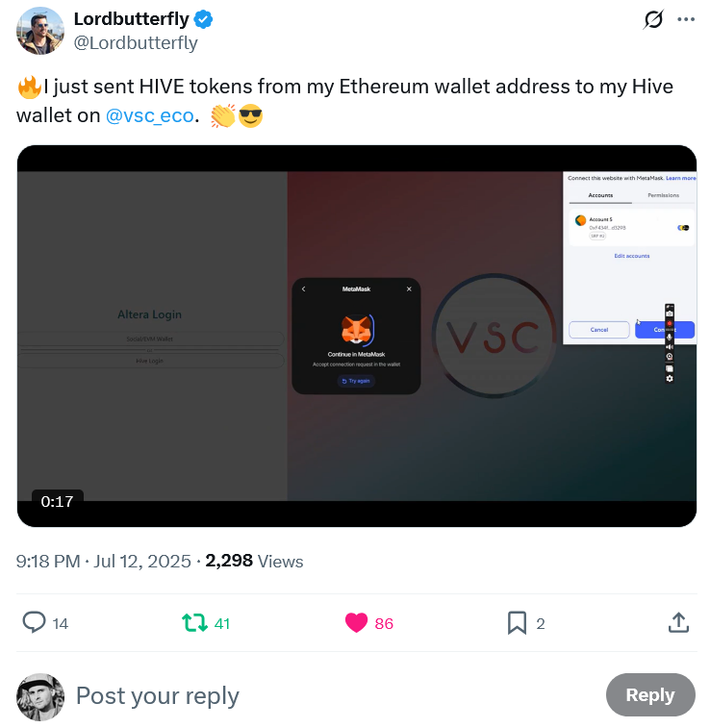This screenshot has height=728, width=710.
Task: Click the @Lordbutterfly handle
Action: click(136, 42)
